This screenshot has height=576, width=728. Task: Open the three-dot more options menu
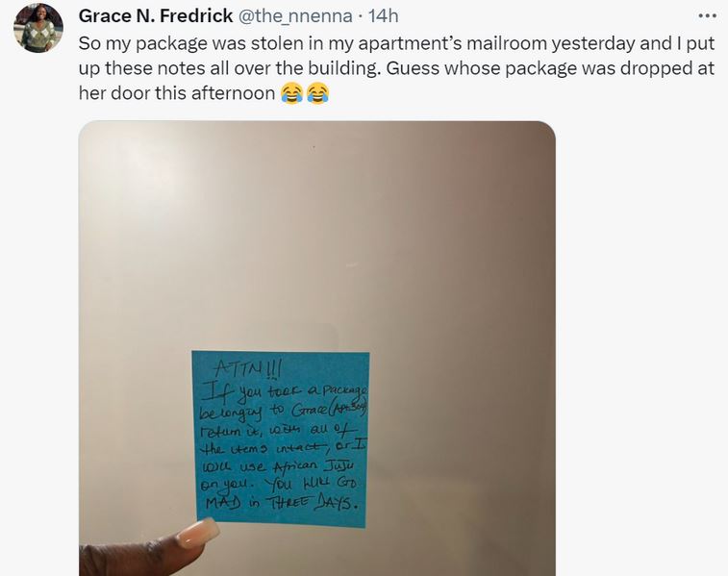point(707,15)
